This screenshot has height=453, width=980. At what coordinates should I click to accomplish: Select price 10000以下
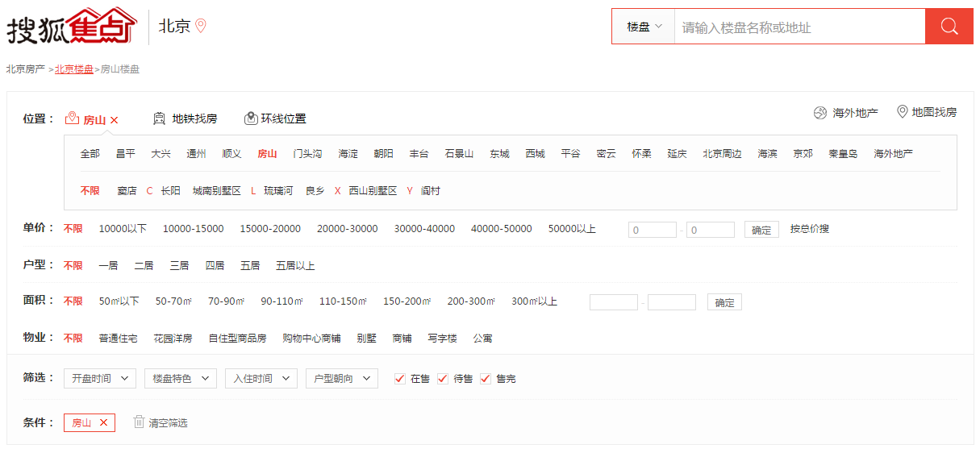click(x=123, y=229)
